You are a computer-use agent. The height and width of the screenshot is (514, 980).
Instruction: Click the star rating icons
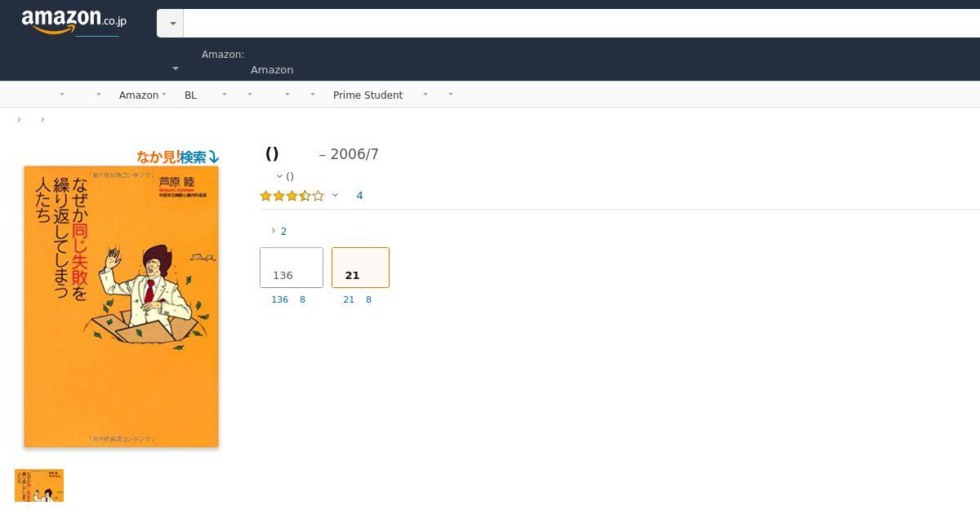click(292, 196)
